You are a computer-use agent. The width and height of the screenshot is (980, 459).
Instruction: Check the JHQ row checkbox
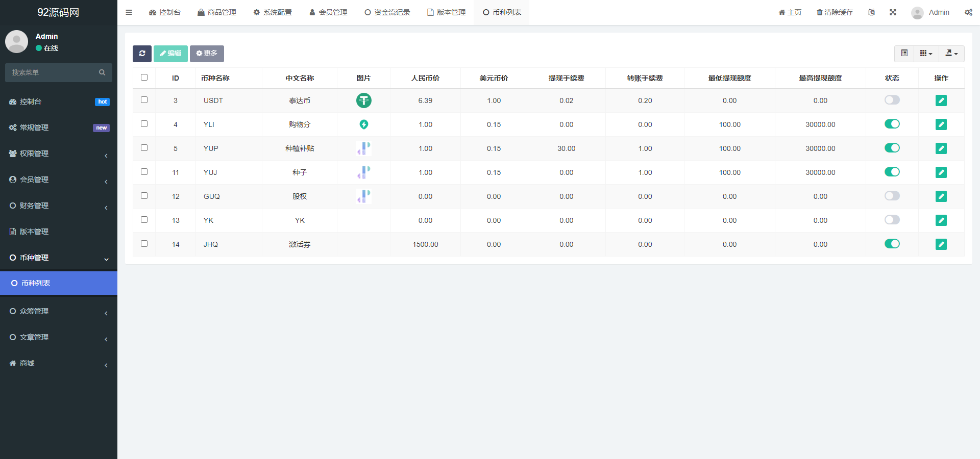tap(144, 244)
